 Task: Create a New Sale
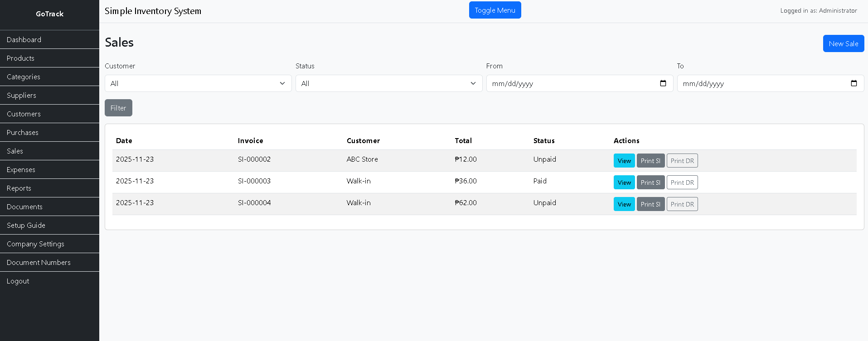coord(844,43)
